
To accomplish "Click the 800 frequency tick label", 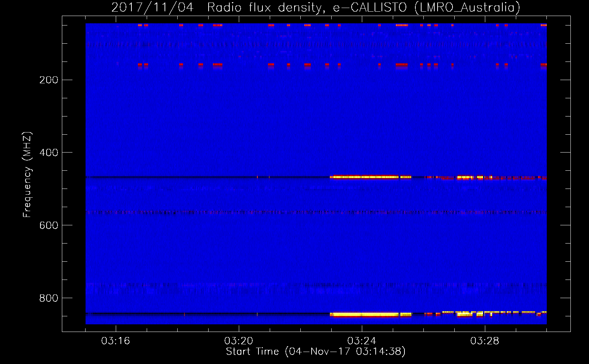I will click(x=49, y=298).
